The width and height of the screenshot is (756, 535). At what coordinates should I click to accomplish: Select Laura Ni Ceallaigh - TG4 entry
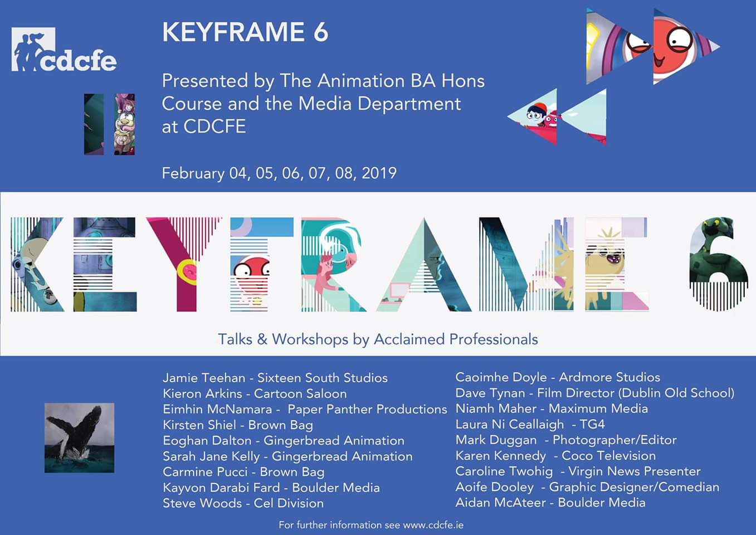(529, 424)
